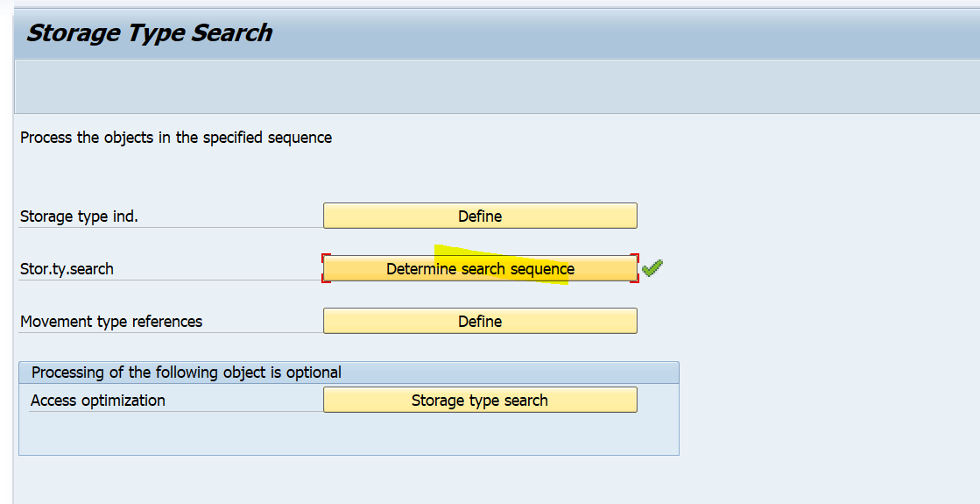Click top-right red focus corner of highlighted button
This screenshot has height=504, width=980.
[x=635, y=257]
